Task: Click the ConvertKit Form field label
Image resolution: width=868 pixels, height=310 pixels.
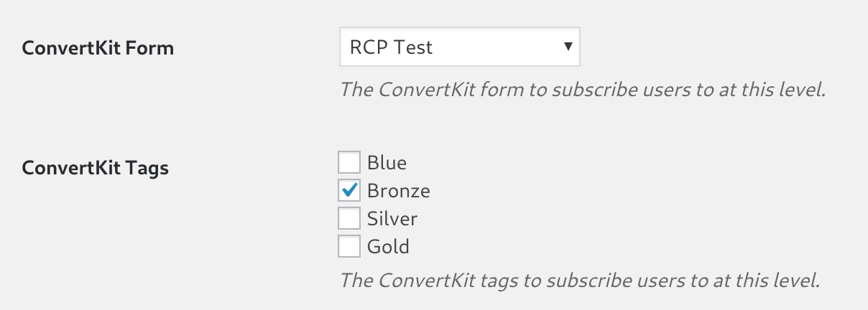Action: [98, 49]
